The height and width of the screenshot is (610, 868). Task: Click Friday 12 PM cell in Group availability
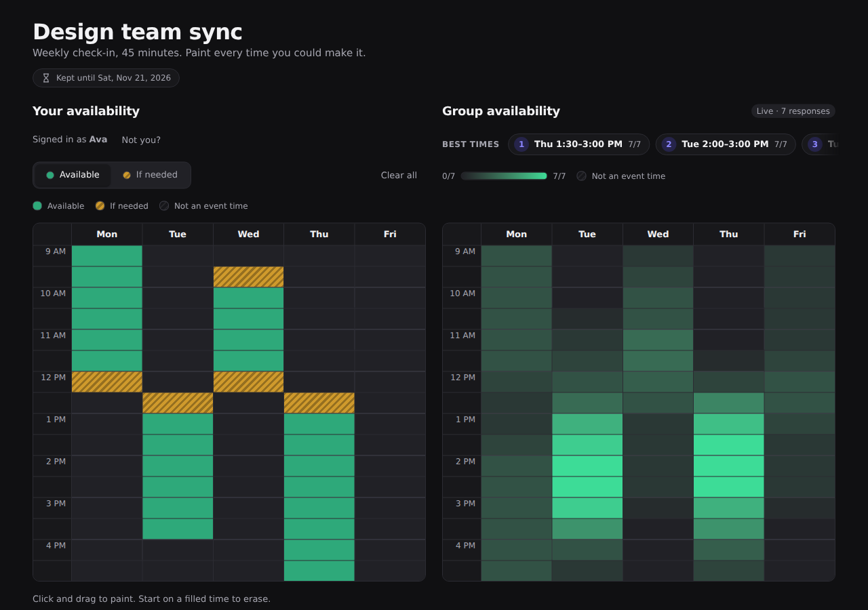coord(800,382)
